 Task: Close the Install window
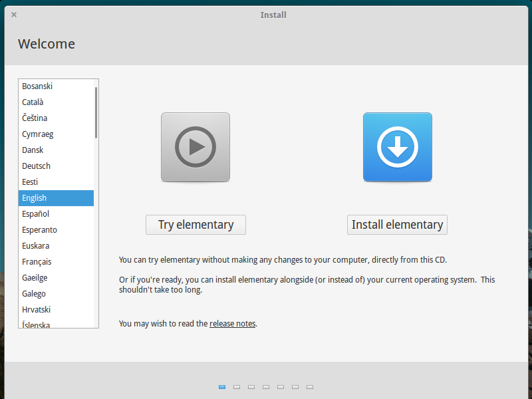14,15
